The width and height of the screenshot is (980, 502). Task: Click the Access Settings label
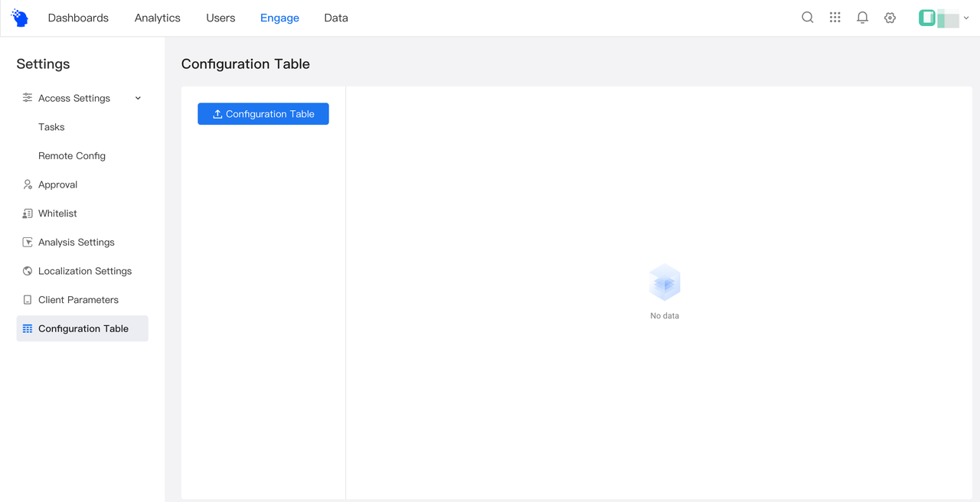coord(74,98)
